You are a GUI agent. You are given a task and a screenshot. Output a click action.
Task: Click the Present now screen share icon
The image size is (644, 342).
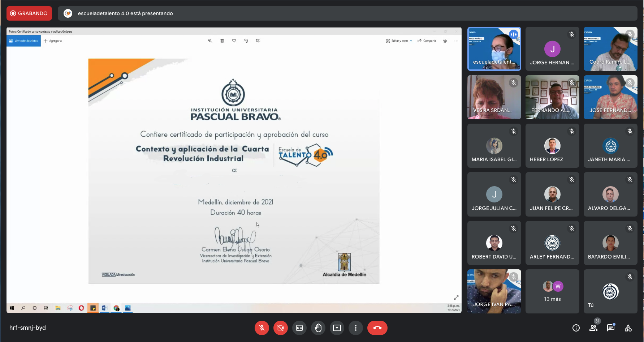(x=337, y=328)
